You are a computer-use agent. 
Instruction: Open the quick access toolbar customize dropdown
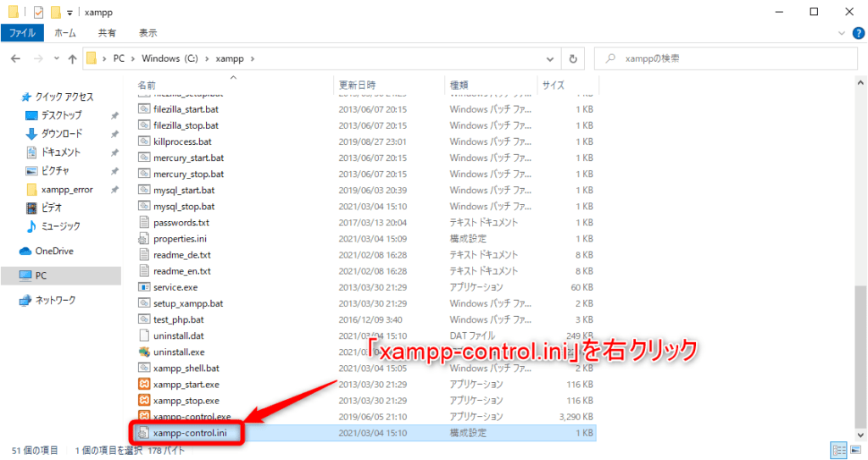pos(70,12)
